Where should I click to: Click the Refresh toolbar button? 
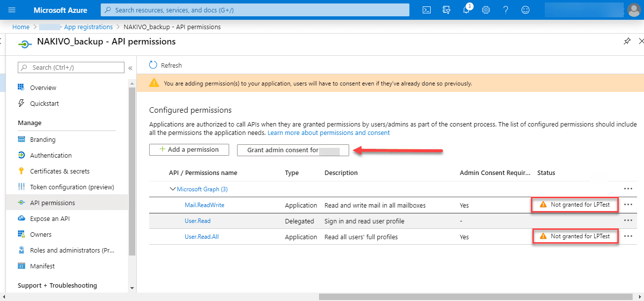(166, 65)
